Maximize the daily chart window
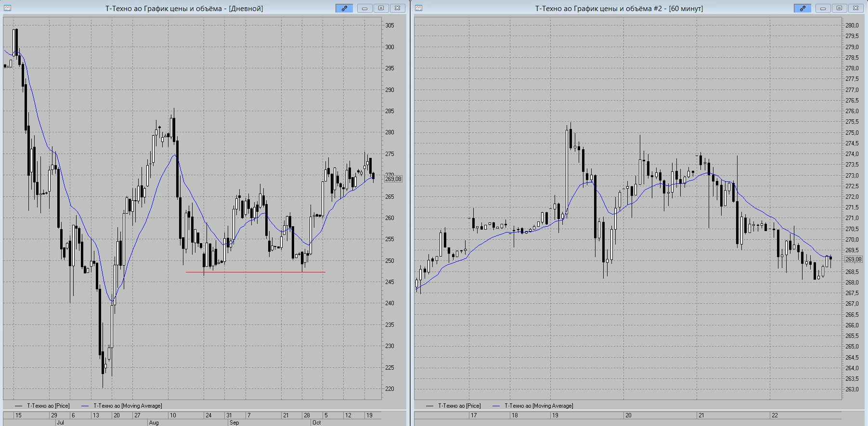 [x=381, y=8]
